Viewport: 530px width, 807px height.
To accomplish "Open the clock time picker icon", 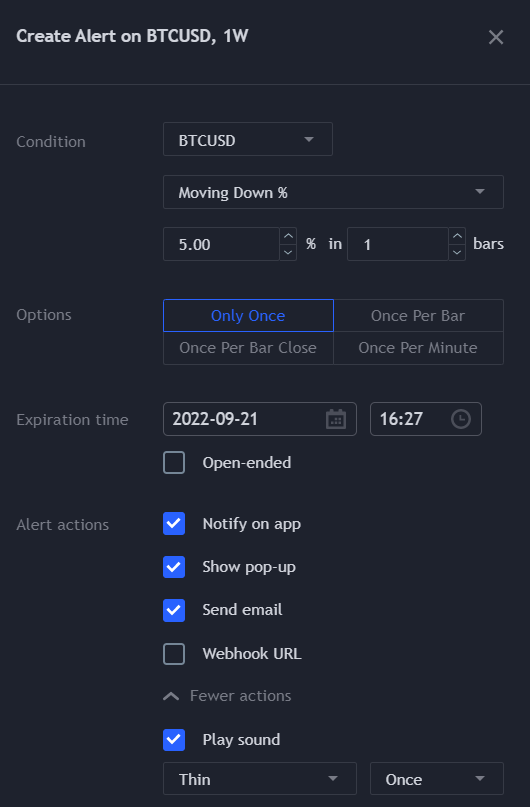I will click(x=461, y=419).
